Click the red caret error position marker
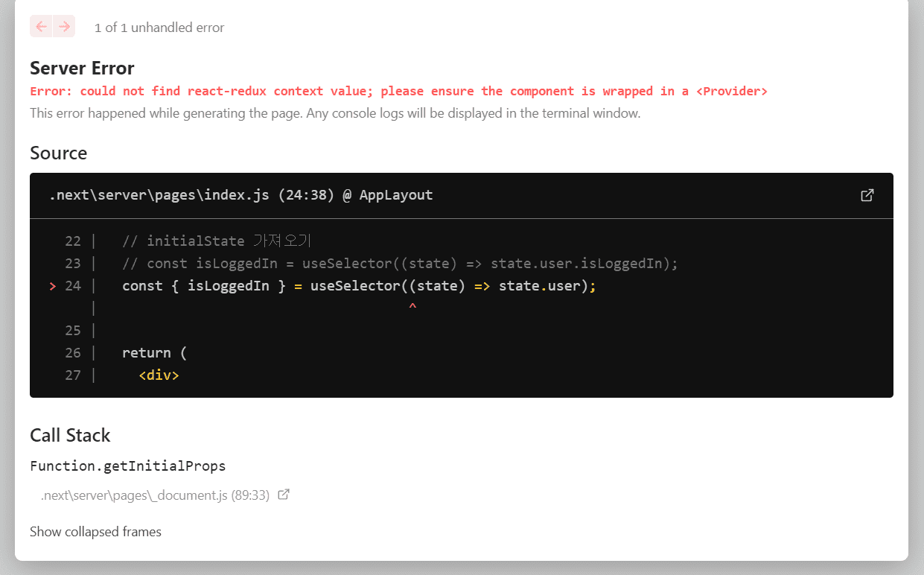924x575 pixels. coord(412,306)
